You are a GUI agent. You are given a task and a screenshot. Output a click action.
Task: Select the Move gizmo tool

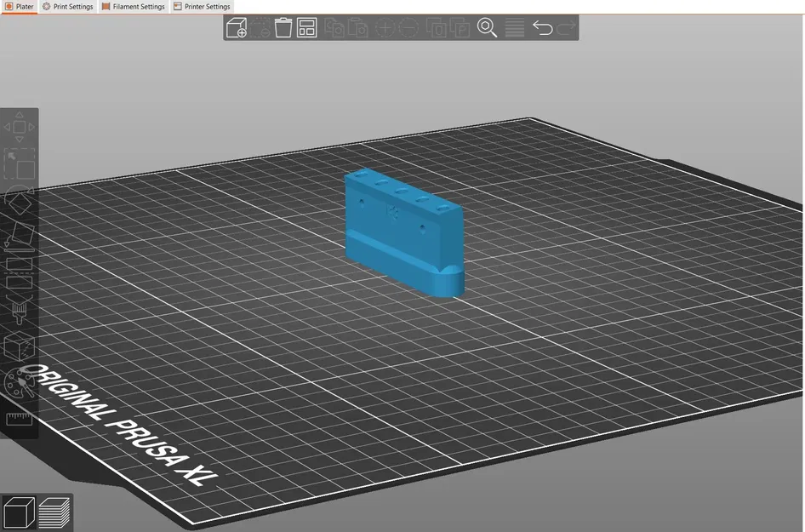point(20,127)
